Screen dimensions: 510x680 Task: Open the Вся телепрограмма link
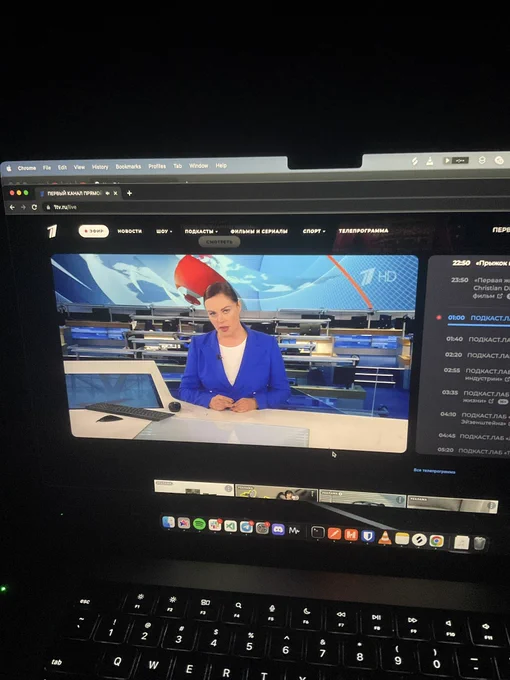(434, 471)
